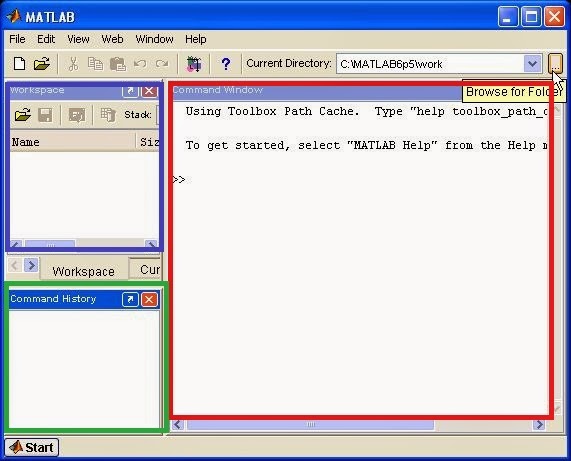Click Command Window scroll right arrow

point(539,425)
